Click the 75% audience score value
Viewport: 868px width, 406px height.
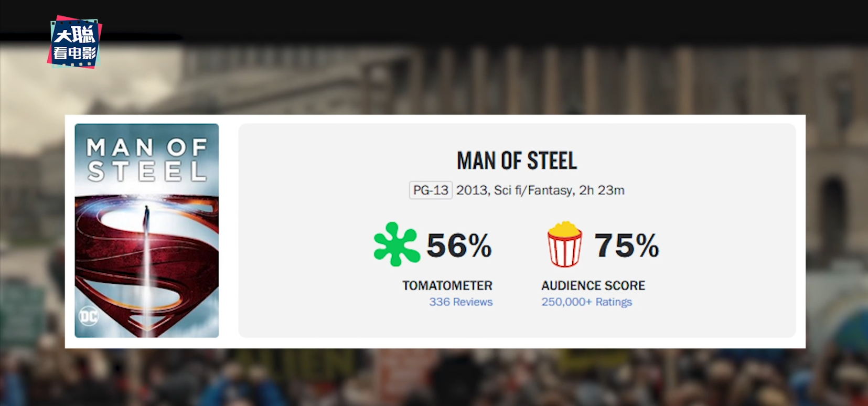(x=626, y=245)
